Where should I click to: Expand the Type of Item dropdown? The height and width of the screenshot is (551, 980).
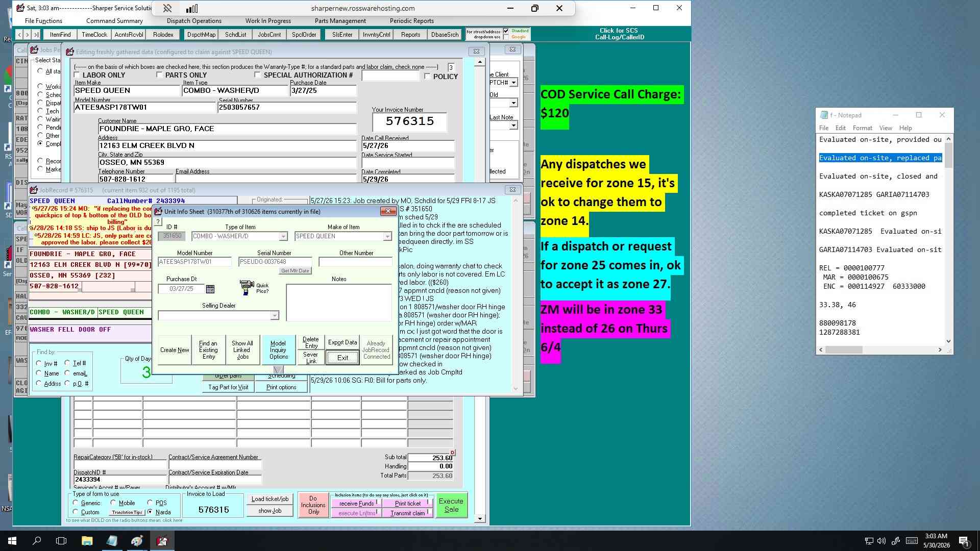click(283, 236)
